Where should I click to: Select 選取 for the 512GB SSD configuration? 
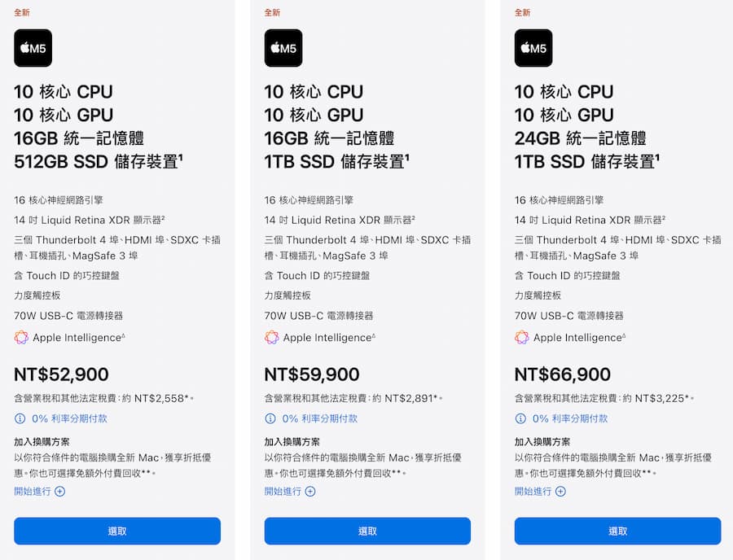pos(116,530)
